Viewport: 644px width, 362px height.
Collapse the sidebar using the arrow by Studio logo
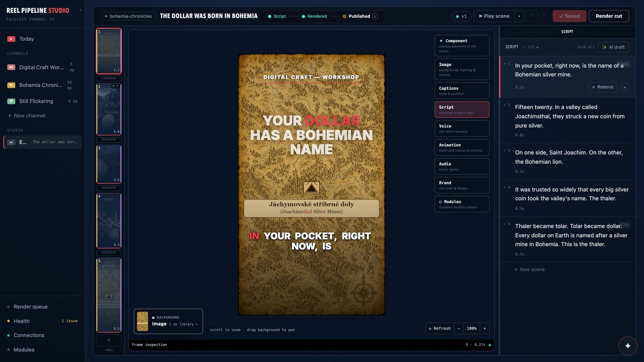coord(80,10)
